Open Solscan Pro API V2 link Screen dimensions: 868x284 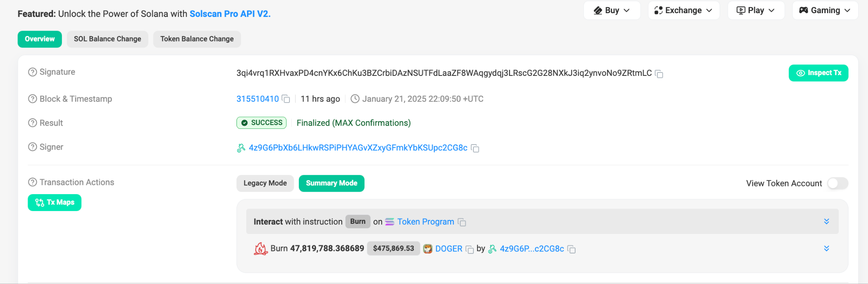click(x=230, y=14)
